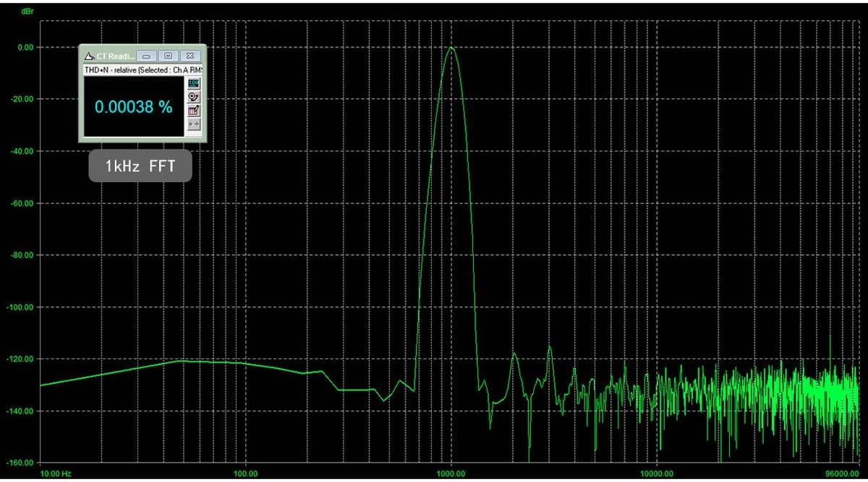
Task: Click the 1kHz FFT label
Action: coord(140,166)
